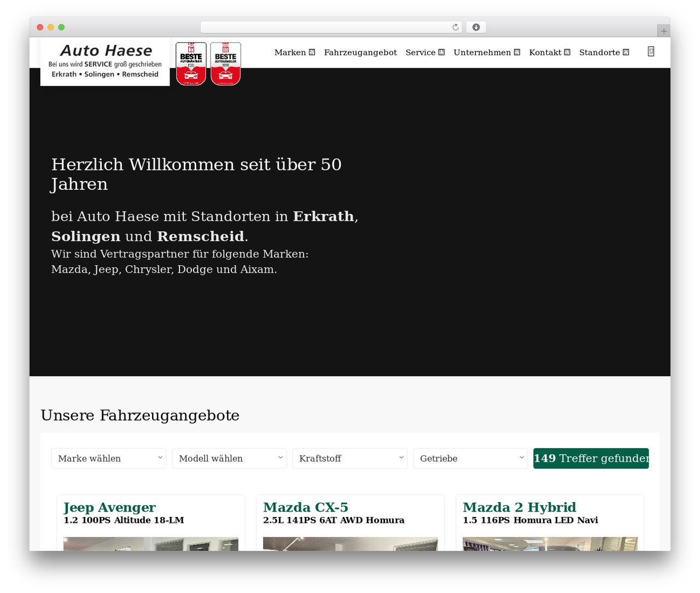Open the Marke wählen dropdown
The image size is (700, 593).
coord(109,458)
